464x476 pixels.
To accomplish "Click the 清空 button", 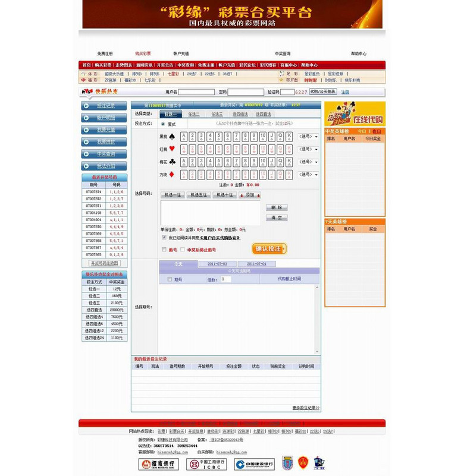I will (277, 217).
